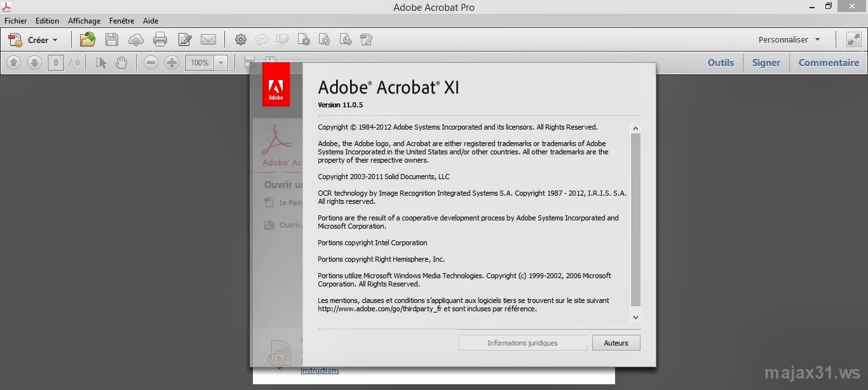Click the page number input field
Screen dimensions: 868x390
[56, 62]
